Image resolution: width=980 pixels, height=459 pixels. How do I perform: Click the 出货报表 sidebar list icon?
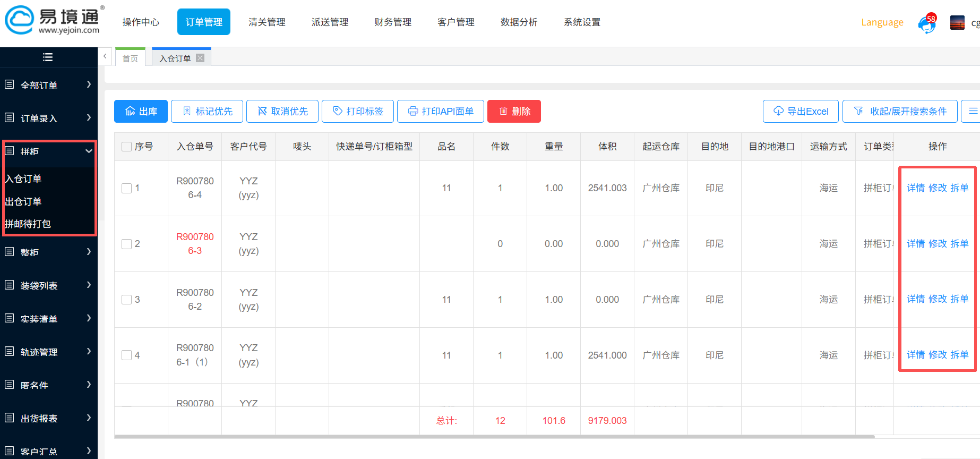(x=10, y=418)
